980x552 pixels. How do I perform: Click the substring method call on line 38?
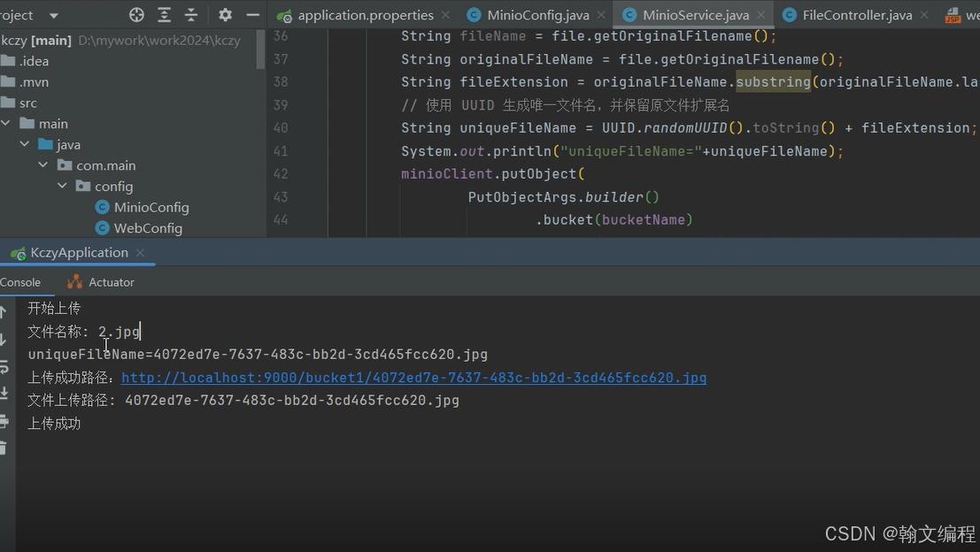[x=773, y=81]
